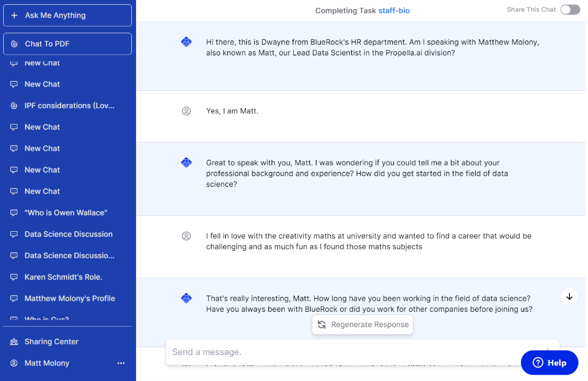Click the Matt Molony profile avatar icon
Image resolution: width=588 pixels, height=381 pixels.
coord(14,363)
